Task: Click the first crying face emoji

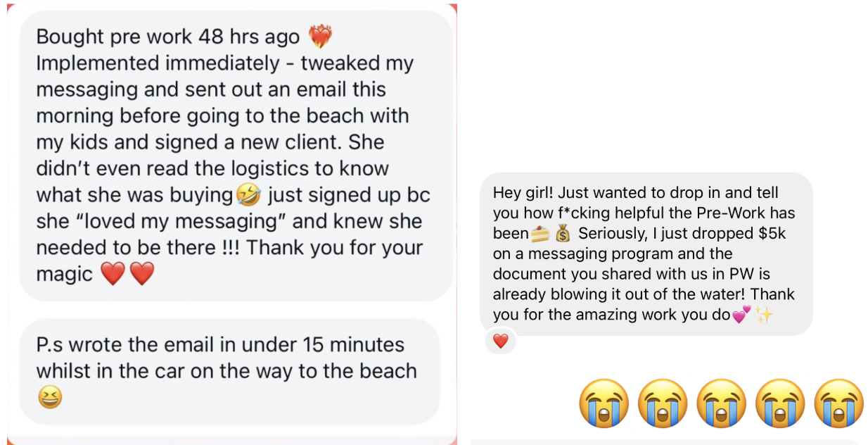Action: (x=604, y=403)
